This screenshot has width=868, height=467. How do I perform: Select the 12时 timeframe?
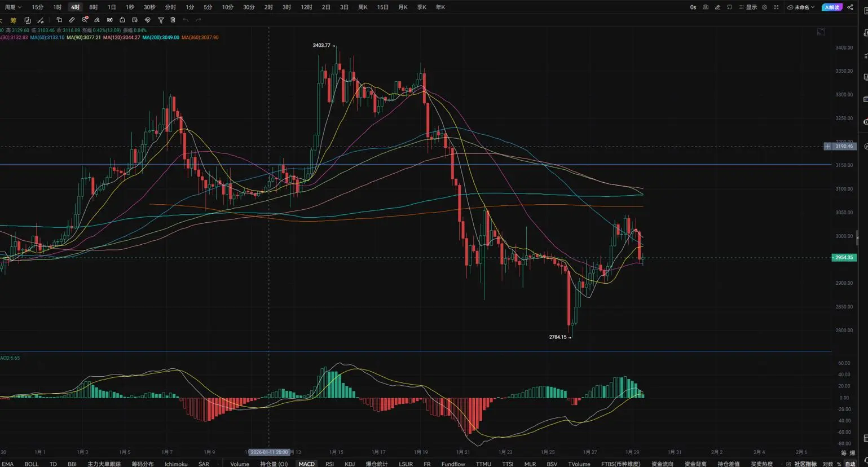(x=306, y=7)
